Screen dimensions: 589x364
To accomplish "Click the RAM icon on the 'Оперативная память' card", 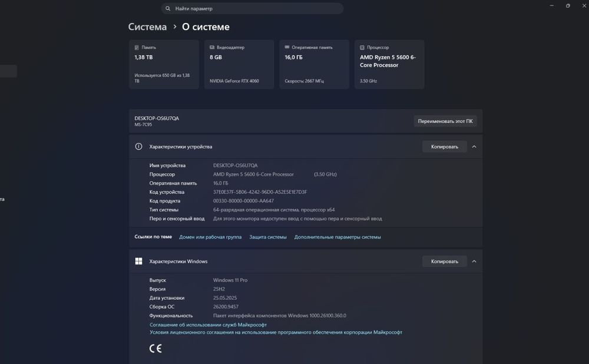I will point(287,47).
